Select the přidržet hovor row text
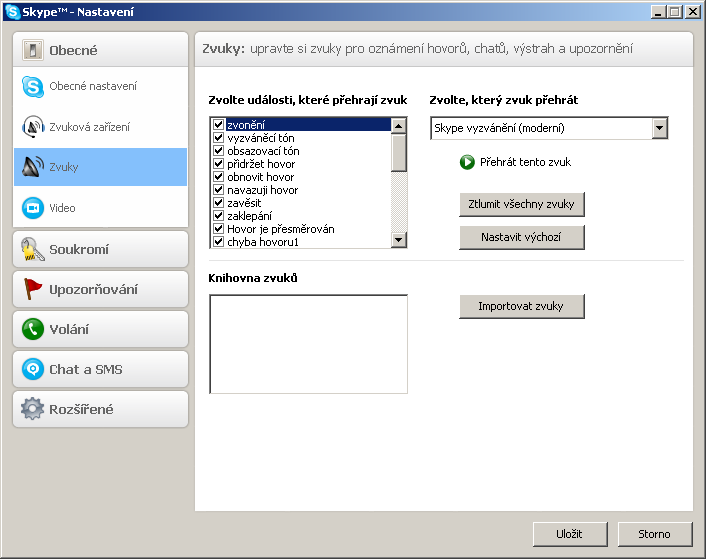706x559 pixels. point(261,164)
